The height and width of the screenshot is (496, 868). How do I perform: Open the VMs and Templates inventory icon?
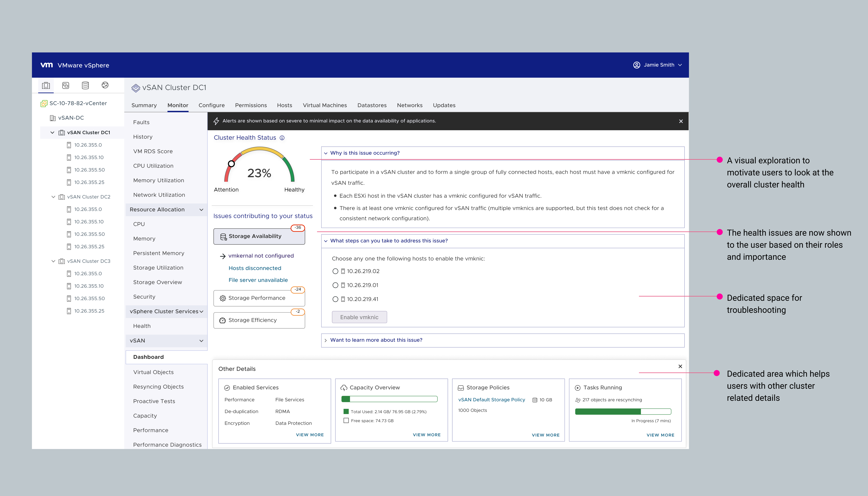(x=66, y=85)
